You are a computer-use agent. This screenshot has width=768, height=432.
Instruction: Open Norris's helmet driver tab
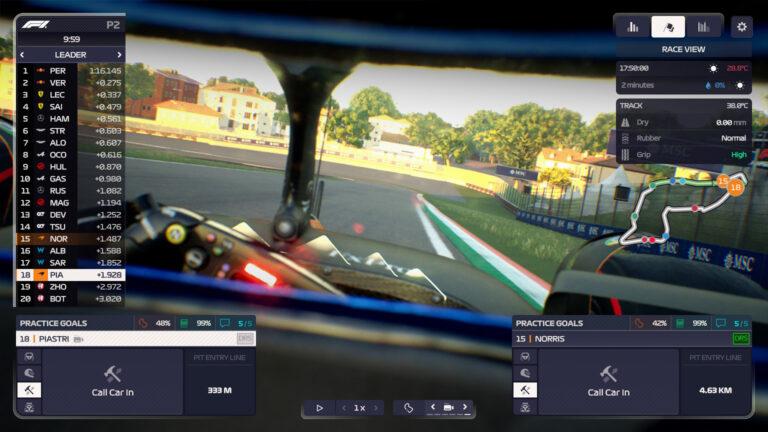tap(525, 373)
